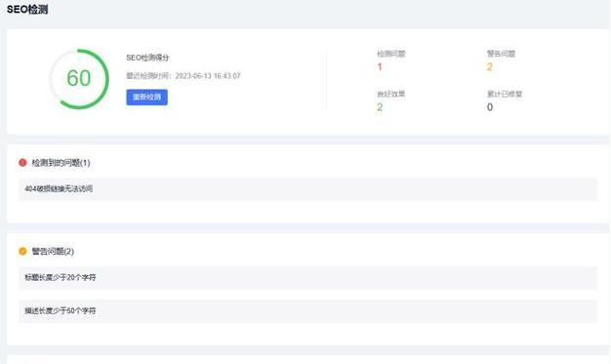Click the green 良好效果 count of 2

coord(380,107)
